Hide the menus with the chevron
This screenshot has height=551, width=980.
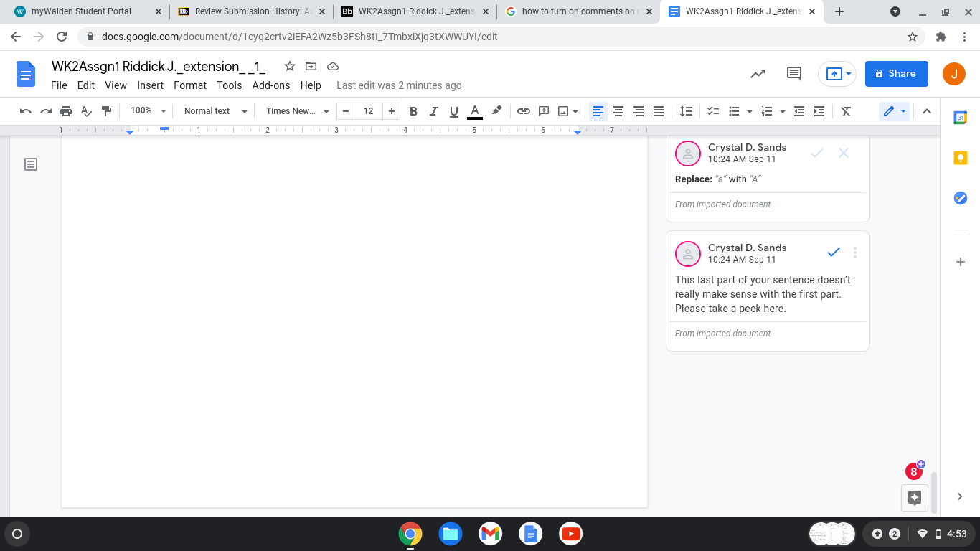[x=926, y=111]
